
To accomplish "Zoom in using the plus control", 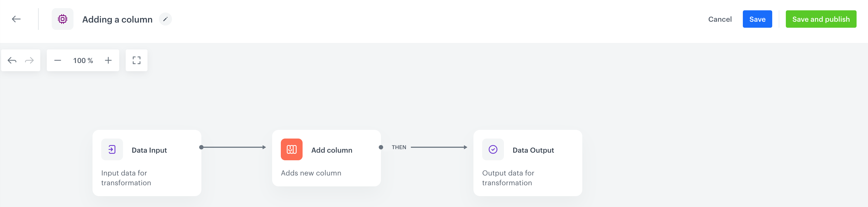I will [x=108, y=60].
